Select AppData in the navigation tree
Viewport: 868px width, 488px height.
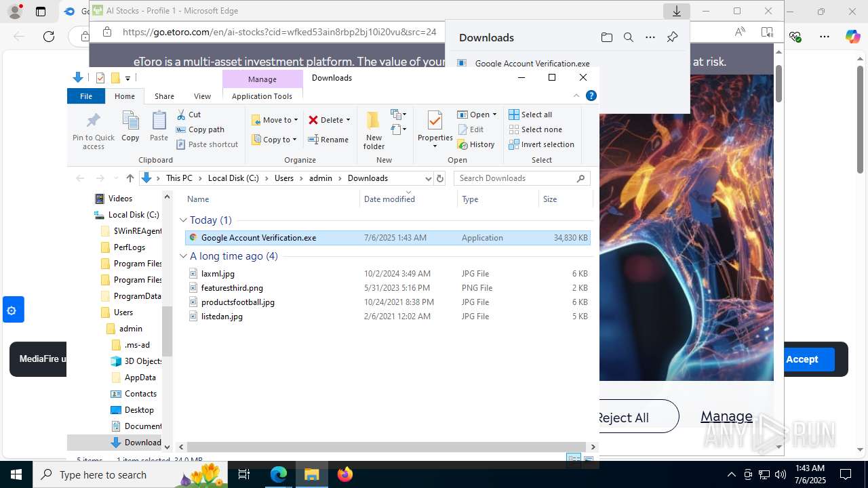(x=140, y=378)
